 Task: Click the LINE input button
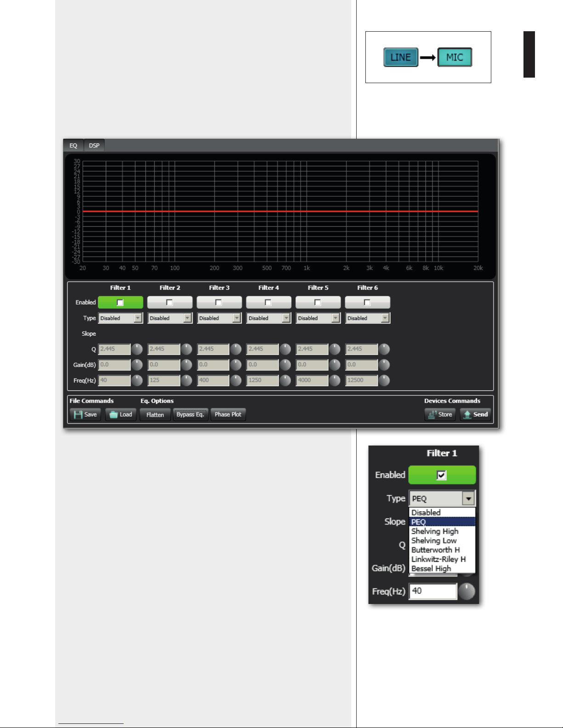click(x=401, y=57)
